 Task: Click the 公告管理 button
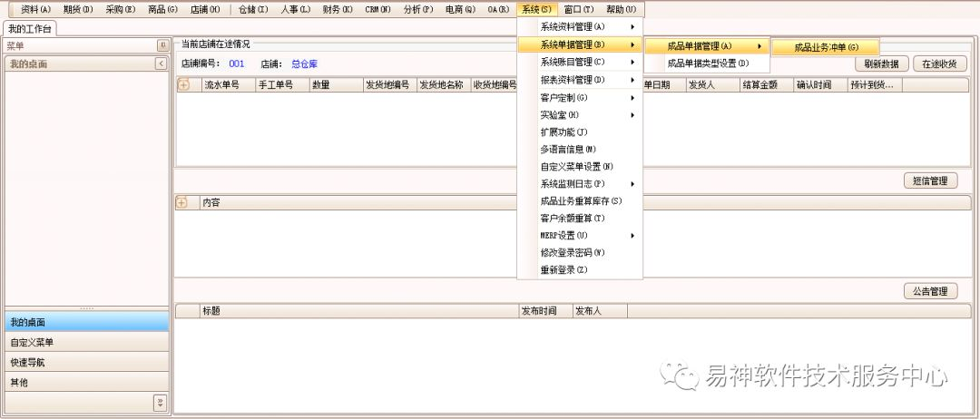[930, 291]
